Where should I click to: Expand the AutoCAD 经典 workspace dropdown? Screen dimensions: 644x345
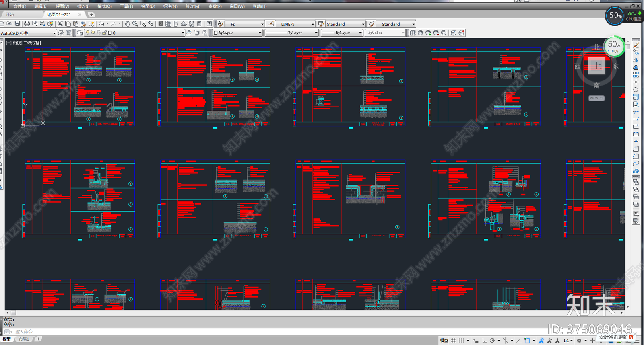click(x=54, y=33)
